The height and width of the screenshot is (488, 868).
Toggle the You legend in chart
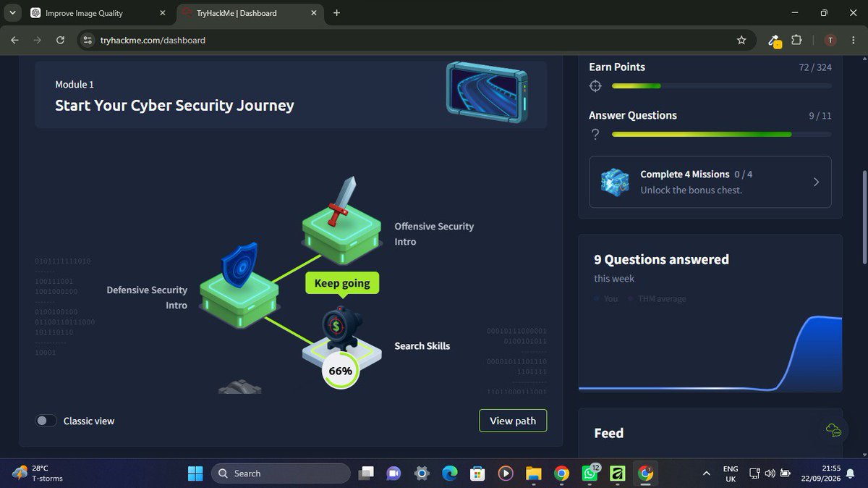[606, 299]
